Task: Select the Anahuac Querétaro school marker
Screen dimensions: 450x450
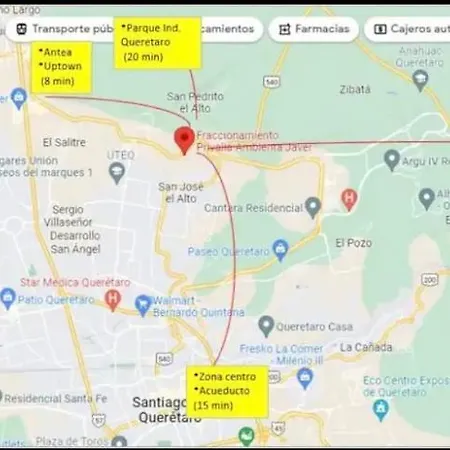Action: point(420,80)
